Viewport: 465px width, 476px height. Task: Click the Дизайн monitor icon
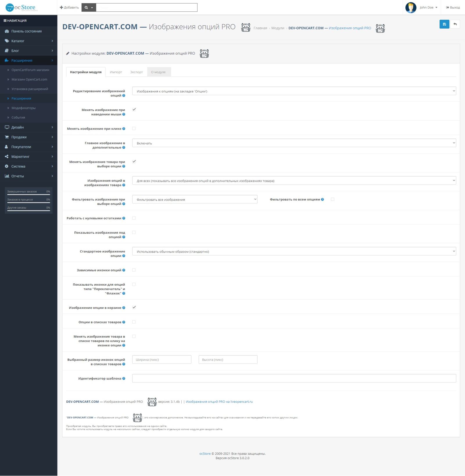(x=7, y=127)
